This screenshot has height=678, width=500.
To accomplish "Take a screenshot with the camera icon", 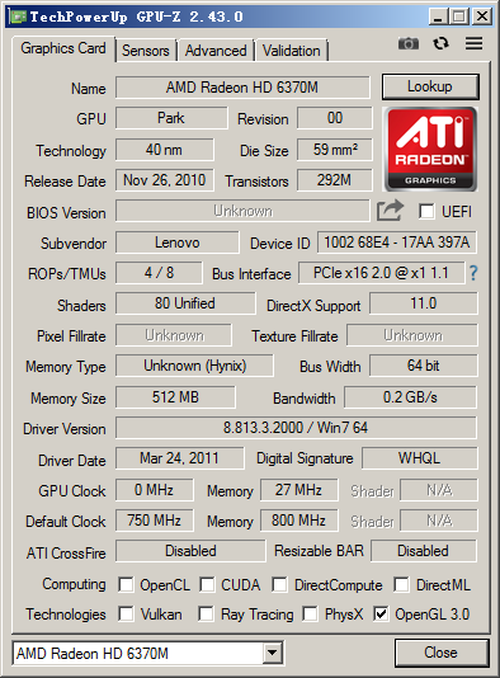I will (x=408, y=43).
